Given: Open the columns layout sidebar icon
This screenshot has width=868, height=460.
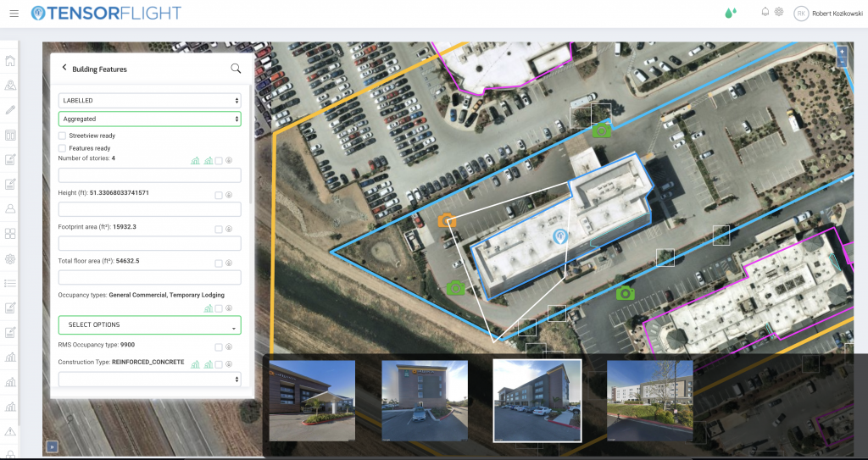Looking at the screenshot, I should [x=10, y=135].
